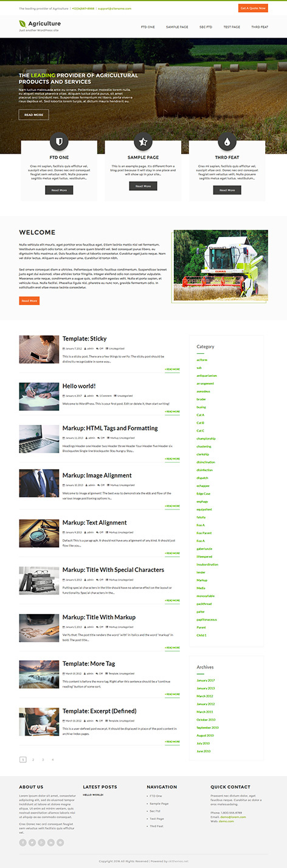Click Test Page in footer Navigation
This screenshot has height=868, width=287.
[x=156, y=818]
